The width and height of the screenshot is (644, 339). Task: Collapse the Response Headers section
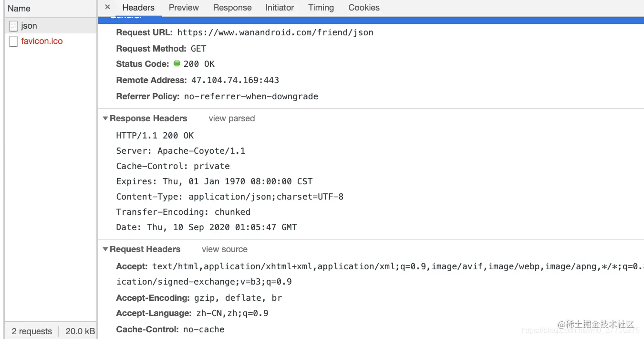[105, 118]
